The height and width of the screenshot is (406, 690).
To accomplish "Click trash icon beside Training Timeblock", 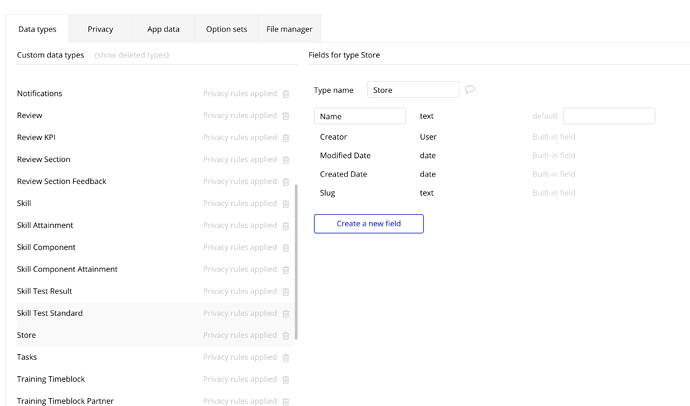I will 286,380.
